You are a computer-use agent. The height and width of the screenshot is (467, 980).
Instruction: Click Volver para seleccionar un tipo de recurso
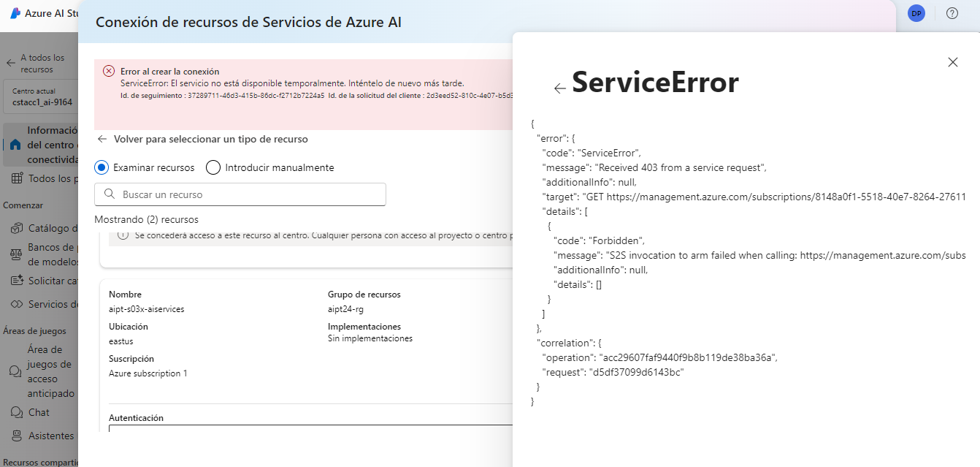[x=211, y=139]
